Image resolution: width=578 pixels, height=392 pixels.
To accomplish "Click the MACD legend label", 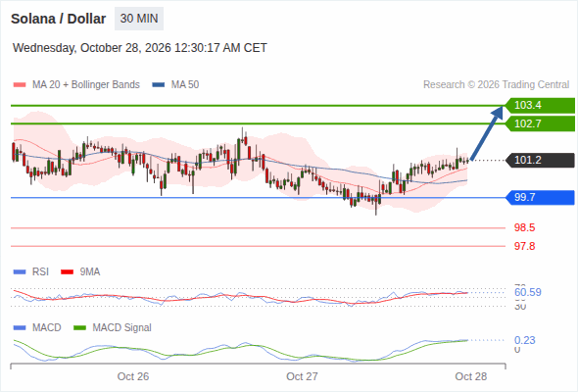I will [x=46, y=328].
